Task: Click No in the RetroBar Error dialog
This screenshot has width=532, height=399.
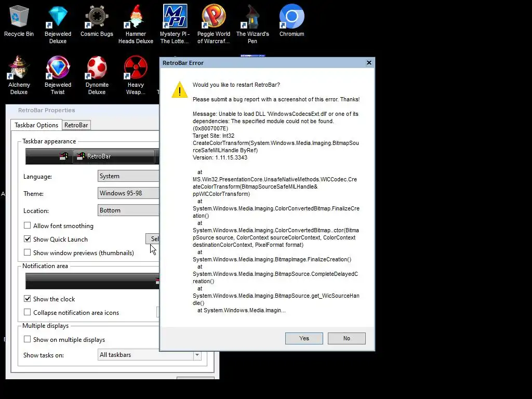Action: [347, 338]
